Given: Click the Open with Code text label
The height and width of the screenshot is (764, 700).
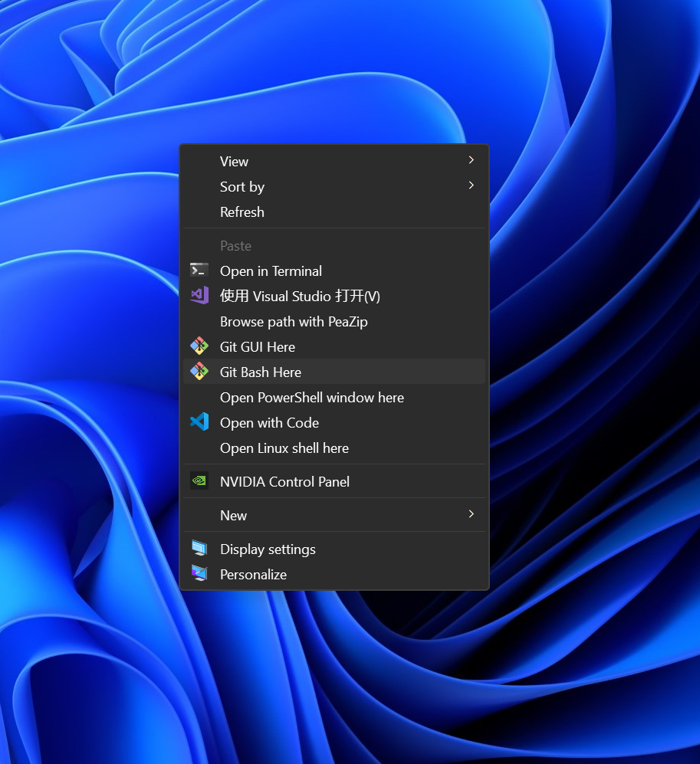Looking at the screenshot, I should [269, 423].
